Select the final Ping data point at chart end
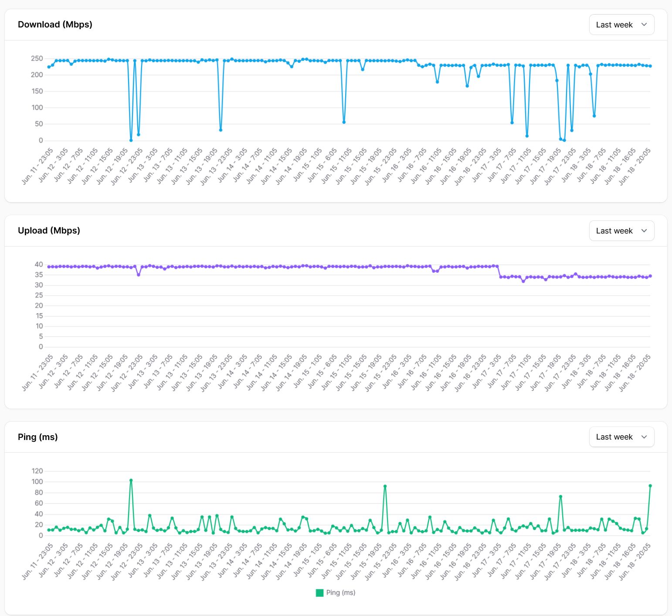672x616 pixels. [x=650, y=486]
